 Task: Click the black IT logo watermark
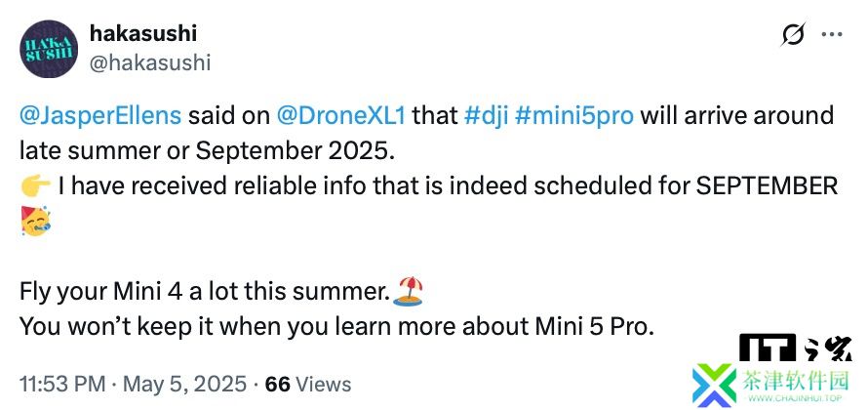tap(768, 349)
